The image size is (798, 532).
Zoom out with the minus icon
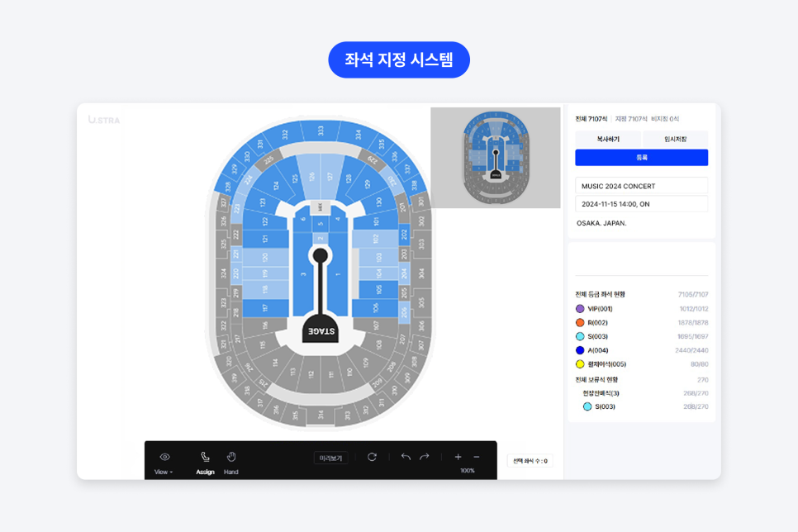477,457
